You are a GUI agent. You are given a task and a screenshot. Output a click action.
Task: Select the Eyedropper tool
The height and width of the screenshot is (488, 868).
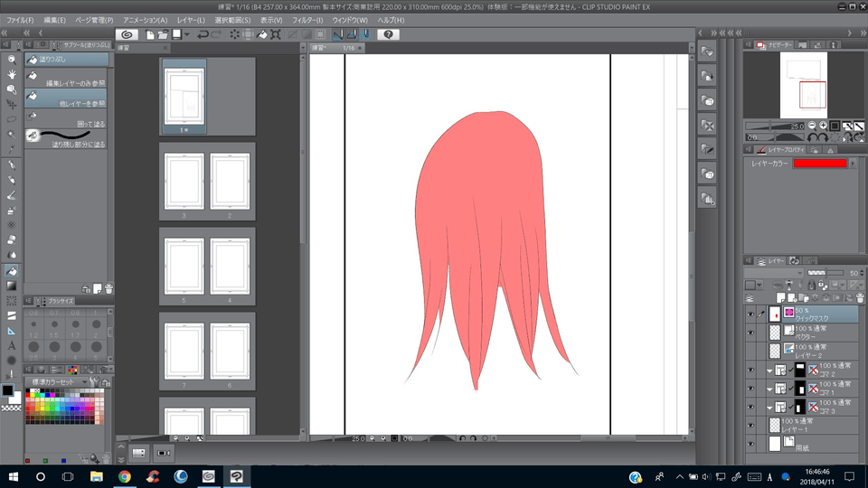tap(11, 149)
